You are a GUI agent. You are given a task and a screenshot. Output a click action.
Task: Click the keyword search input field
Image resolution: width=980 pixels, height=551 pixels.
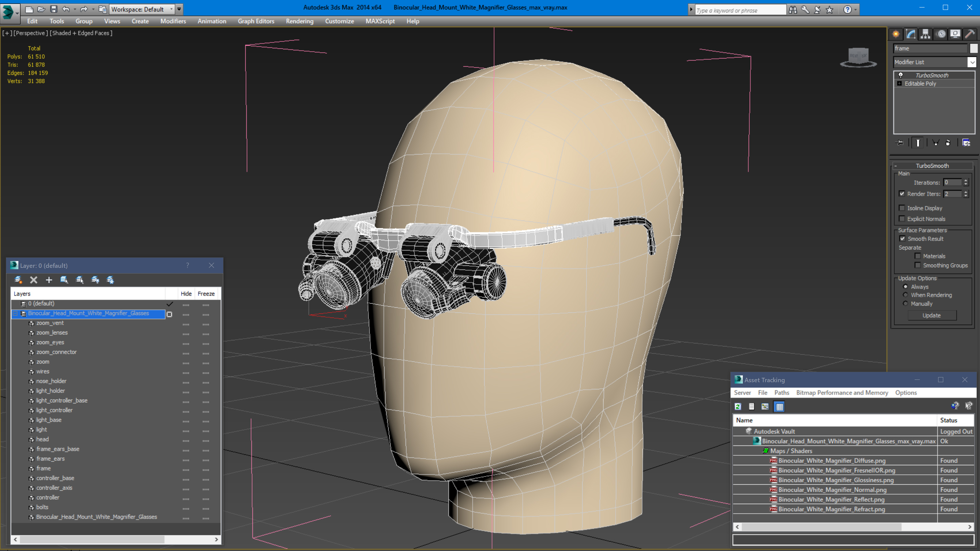tap(740, 10)
